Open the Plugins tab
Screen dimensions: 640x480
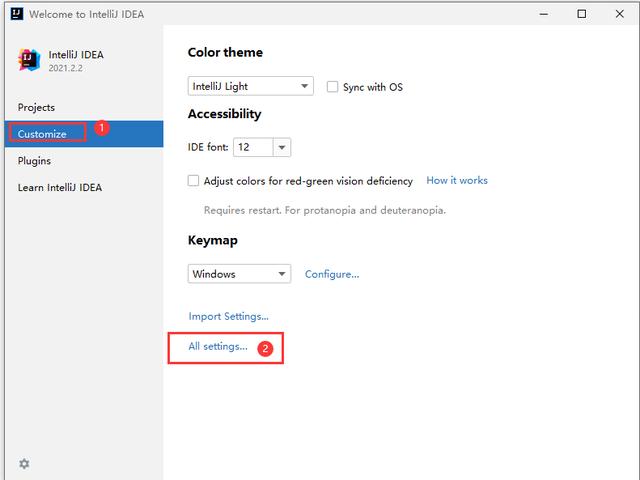pyautogui.click(x=34, y=161)
